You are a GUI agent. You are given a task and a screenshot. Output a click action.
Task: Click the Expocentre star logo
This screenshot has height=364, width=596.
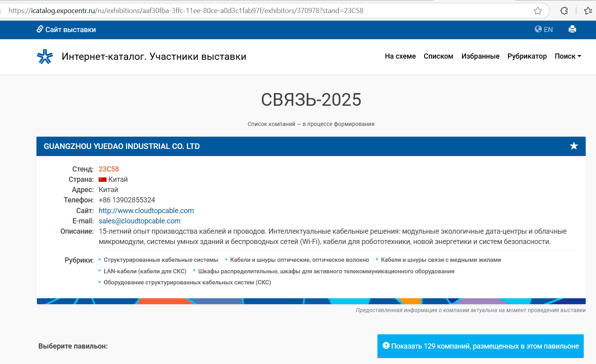point(45,57)
